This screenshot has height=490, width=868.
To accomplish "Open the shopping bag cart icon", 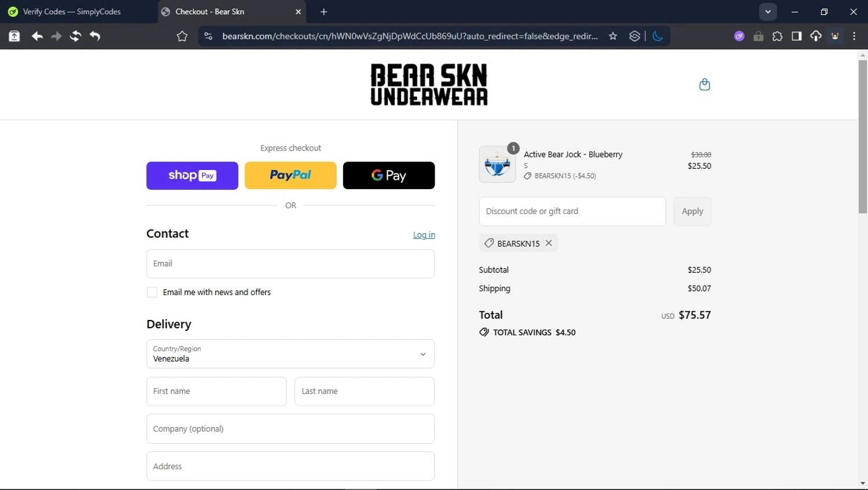I will point(704,84).
